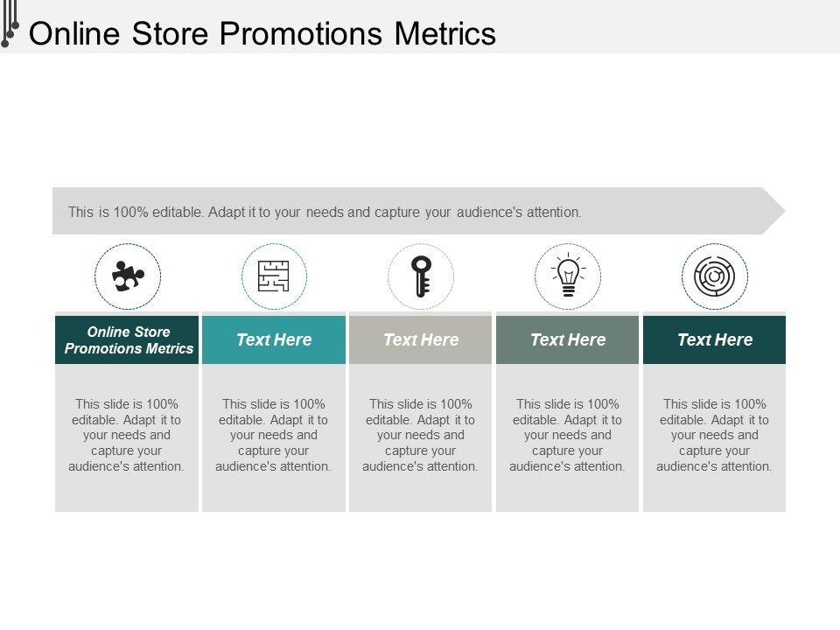Click the gray-green Text Here header
Viewport: 840px width, 630px height.
point(568,339)
